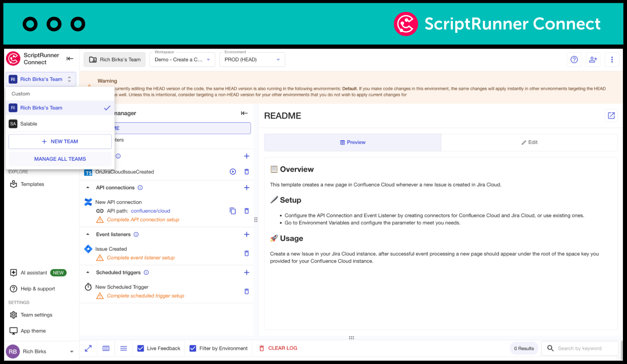Click the add icon next to Scheduled triggers

pyautogui.click(x=246, y=272)
